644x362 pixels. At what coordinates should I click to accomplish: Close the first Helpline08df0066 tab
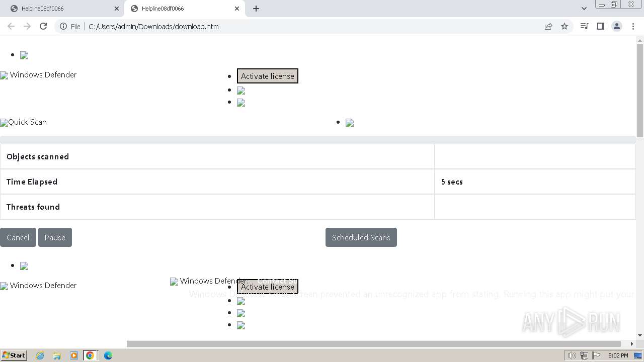click(117, 9)
